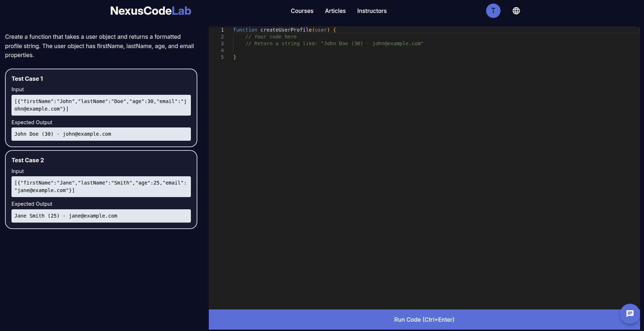Click the Test Case 1 'Expected Output' label
Screen dimensions: 644x331
[x=32, y=122]
